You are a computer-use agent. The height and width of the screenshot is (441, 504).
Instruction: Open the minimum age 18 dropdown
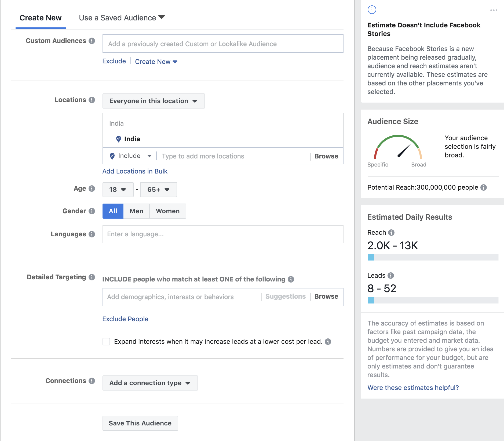tap(118, 190)
